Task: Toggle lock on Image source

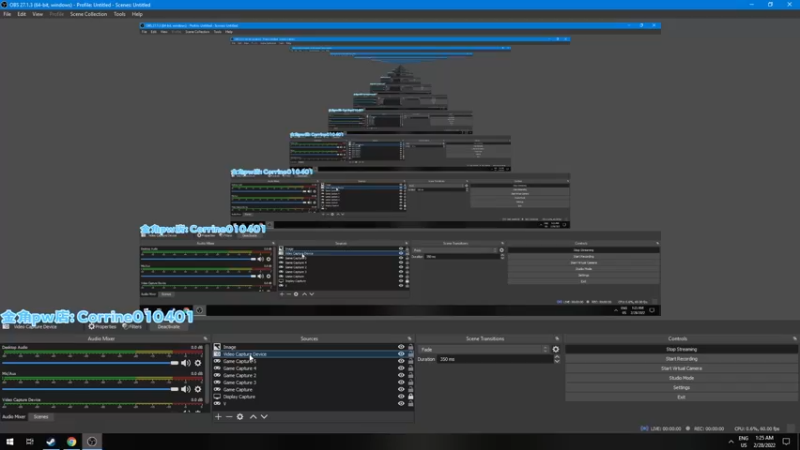Action: coord(410,347)
